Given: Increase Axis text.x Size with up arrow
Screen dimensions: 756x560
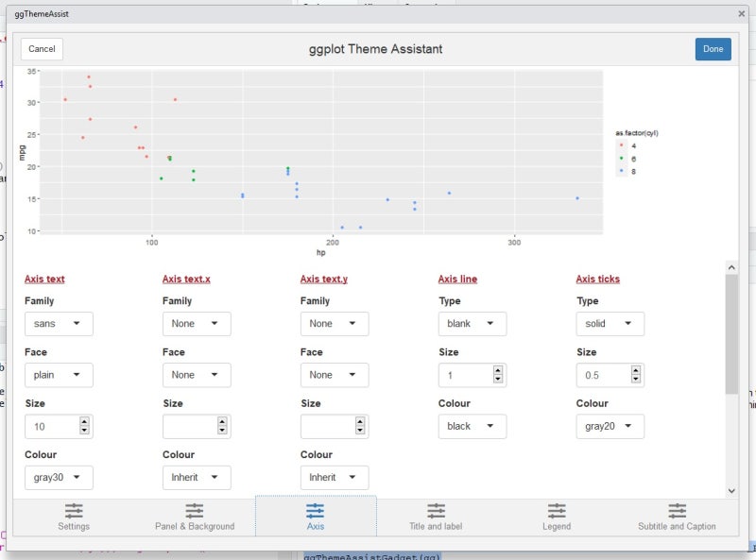Looking at the screenshot, I should click(222, 422).
